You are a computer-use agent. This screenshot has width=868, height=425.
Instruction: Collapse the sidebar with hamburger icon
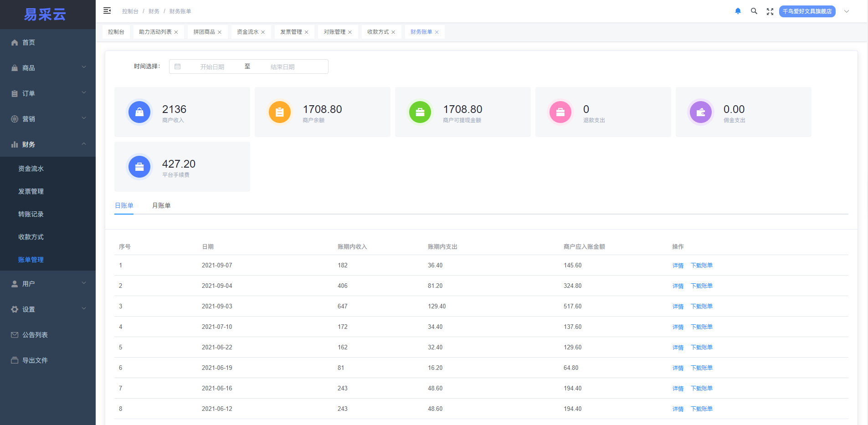tap(107, 11)
